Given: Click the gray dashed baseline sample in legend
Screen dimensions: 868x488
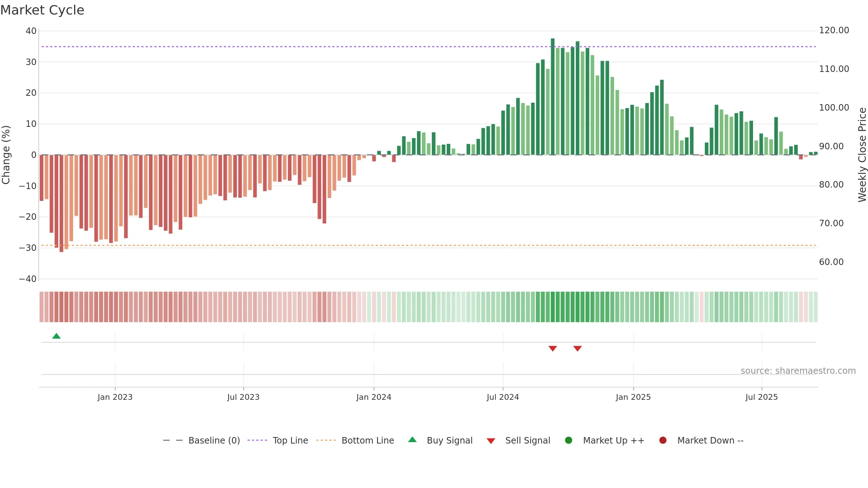Looking at the screenshot, I should pyautogui.click(x=173, y=440).
